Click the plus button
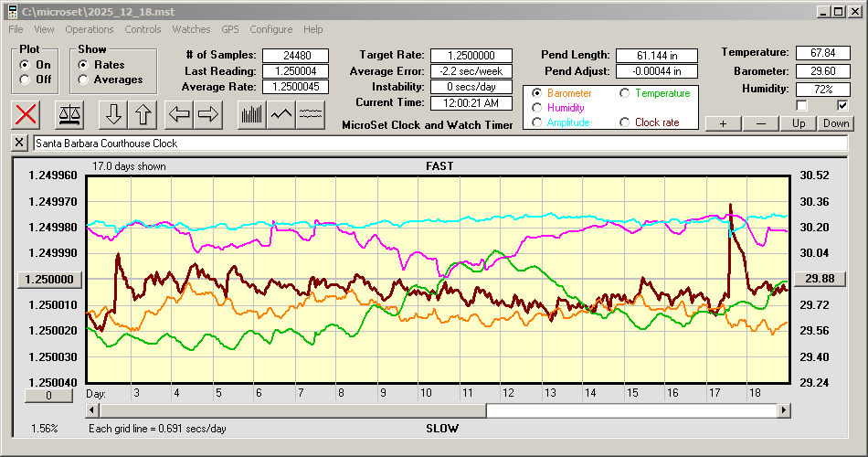This screenshot has width=868, height=457. [723, 123]
